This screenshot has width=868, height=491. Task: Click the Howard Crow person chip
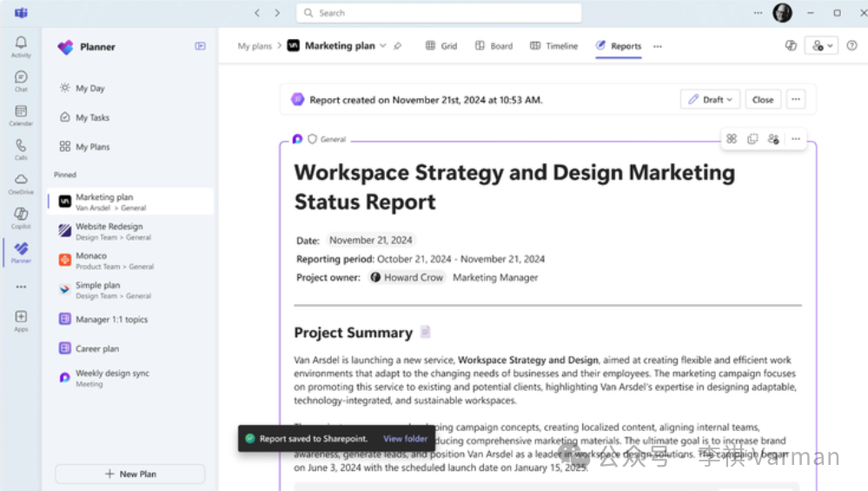coord(407,277)
